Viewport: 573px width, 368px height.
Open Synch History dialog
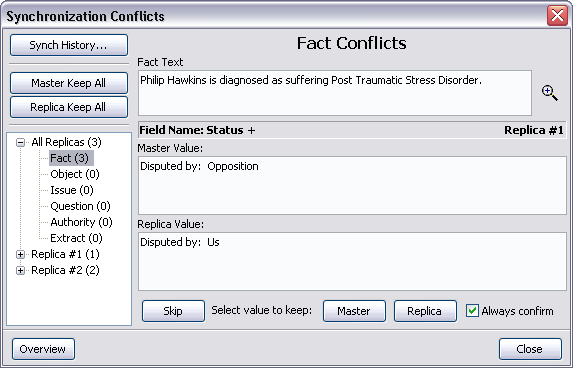click(x=69, y=45)
